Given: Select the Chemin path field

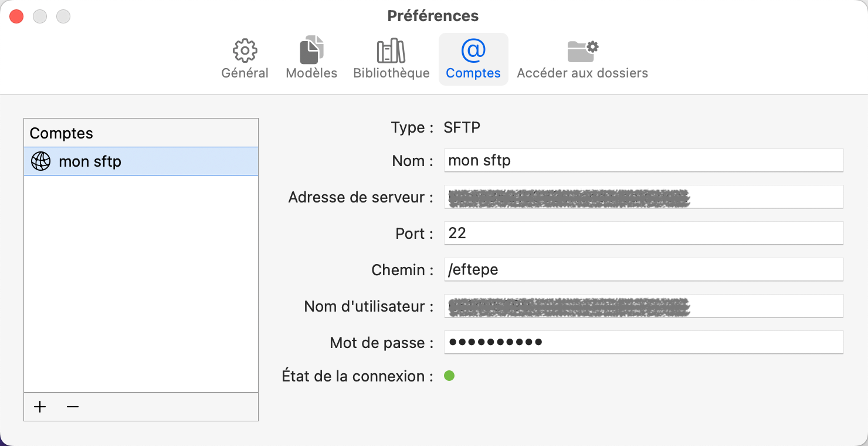Looking at the screenshot, I should [x=643, y=269].
